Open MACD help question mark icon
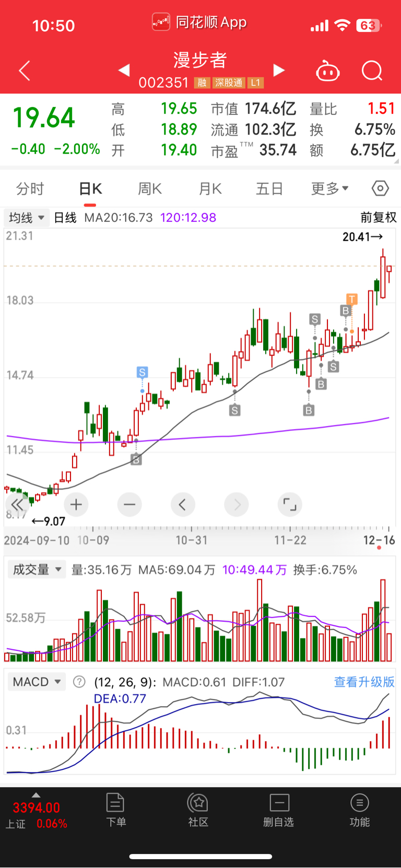The width and height of the screenshot is (401, 868). 79,682
